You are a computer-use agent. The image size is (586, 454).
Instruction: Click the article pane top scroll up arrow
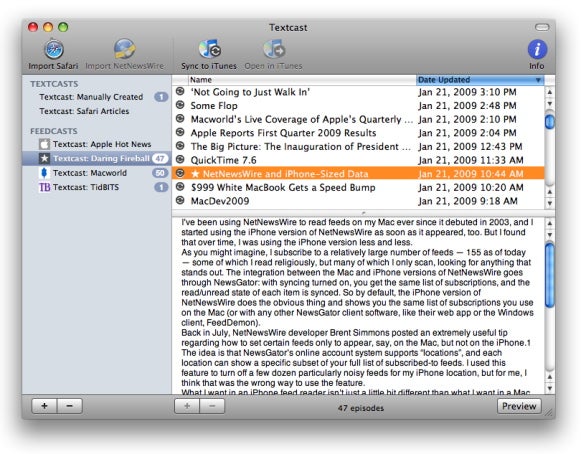[x=550, y=223]
